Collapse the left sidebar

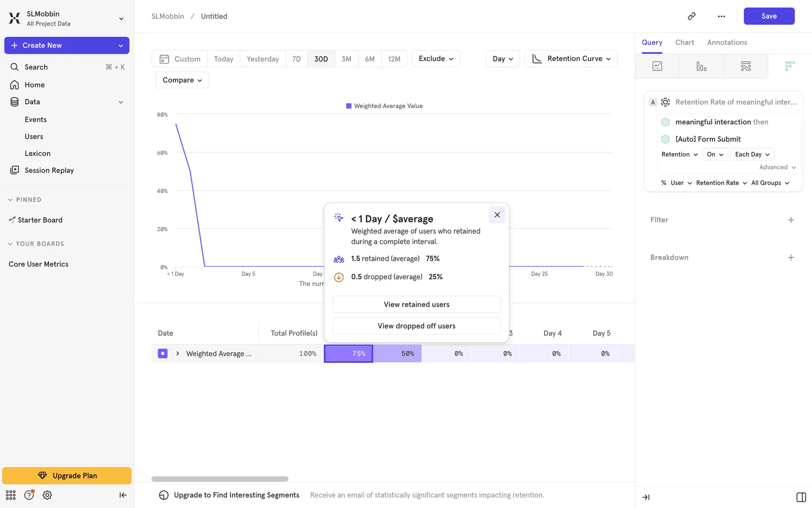(123, 495)
